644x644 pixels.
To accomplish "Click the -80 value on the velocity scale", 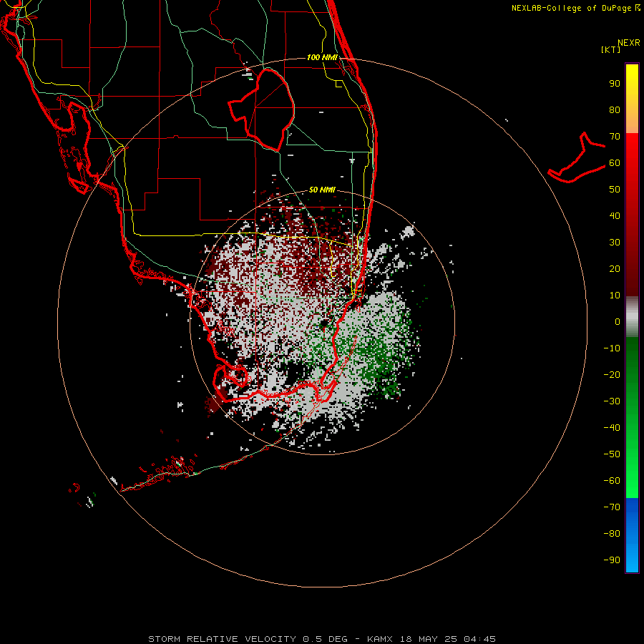I will (612, 534).
